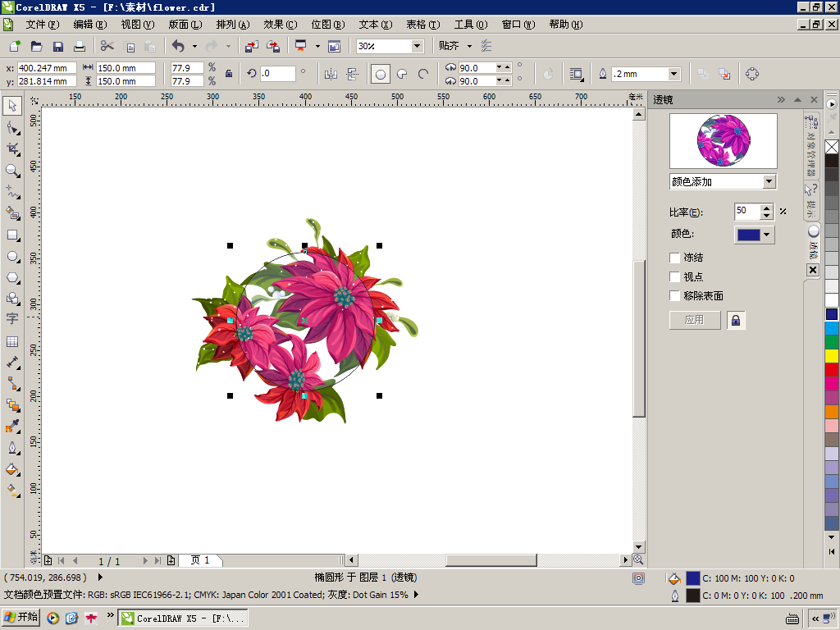Select the Table tool
Image resolution: width=840 pixels, height=630 pixels.
pyautogui.click(x=12, y=341)
